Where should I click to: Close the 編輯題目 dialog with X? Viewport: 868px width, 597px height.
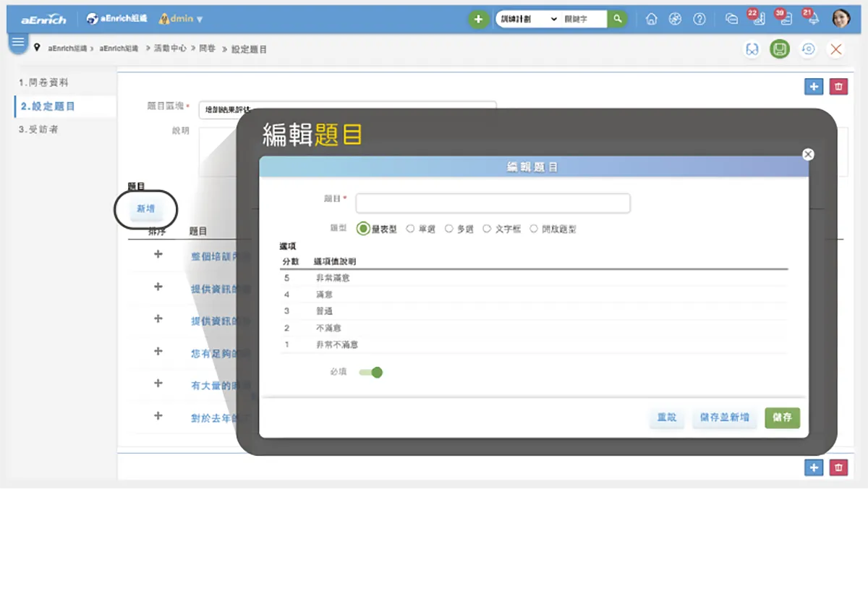pos(809,154)
